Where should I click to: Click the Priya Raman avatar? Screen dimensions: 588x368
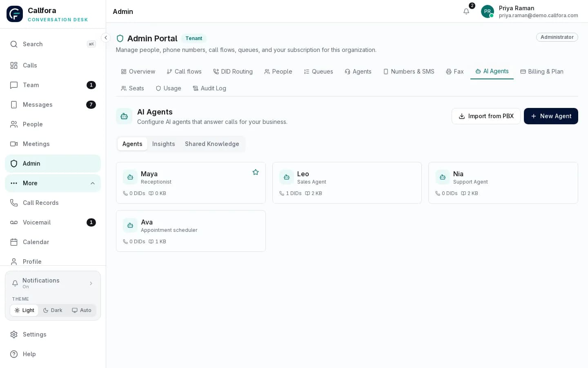coord(488,11)
